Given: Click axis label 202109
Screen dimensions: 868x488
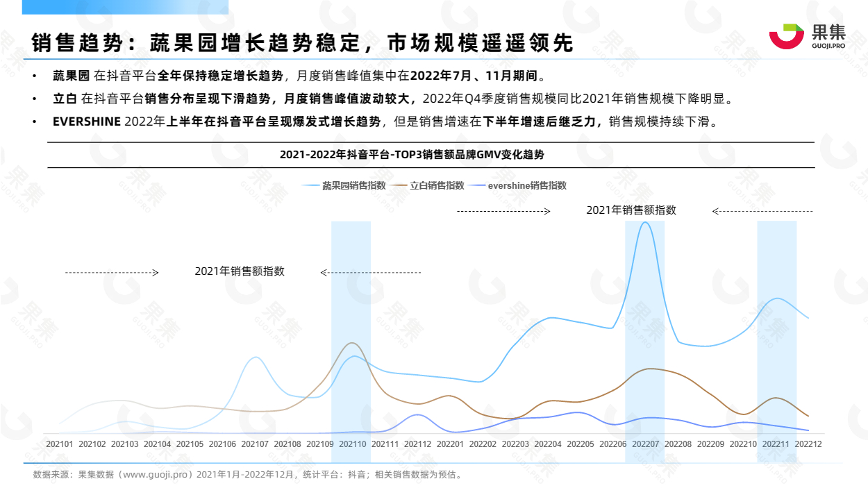Looking at the screenshot, I should point(320,444).
